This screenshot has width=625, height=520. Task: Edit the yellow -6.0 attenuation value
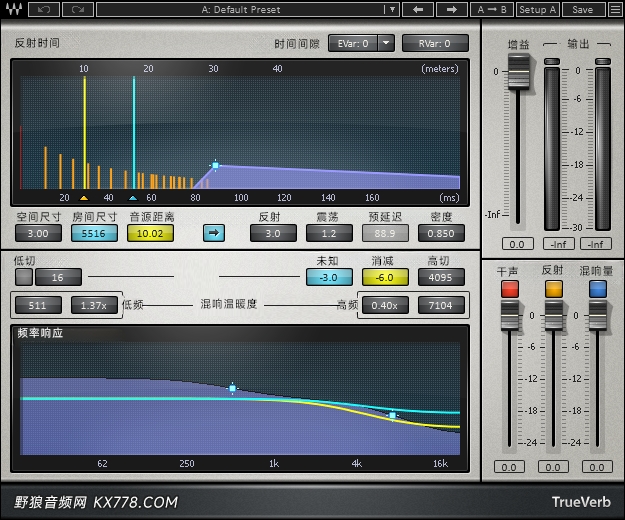[x=385, y=277]
